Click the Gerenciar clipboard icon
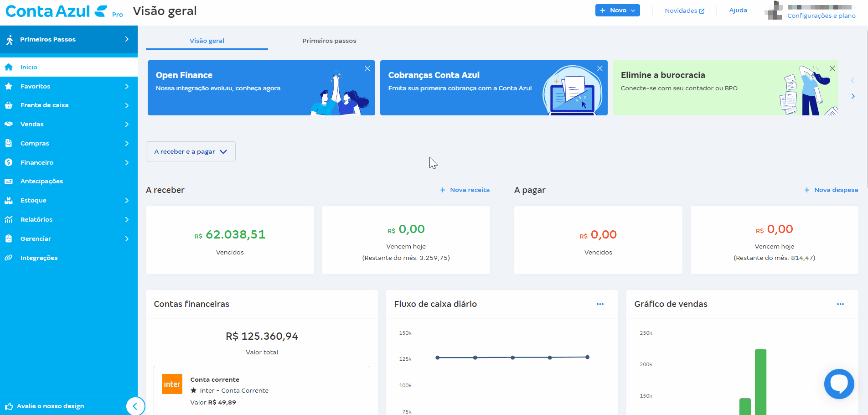This screenshot has height=415, width=868. (8, 239)
